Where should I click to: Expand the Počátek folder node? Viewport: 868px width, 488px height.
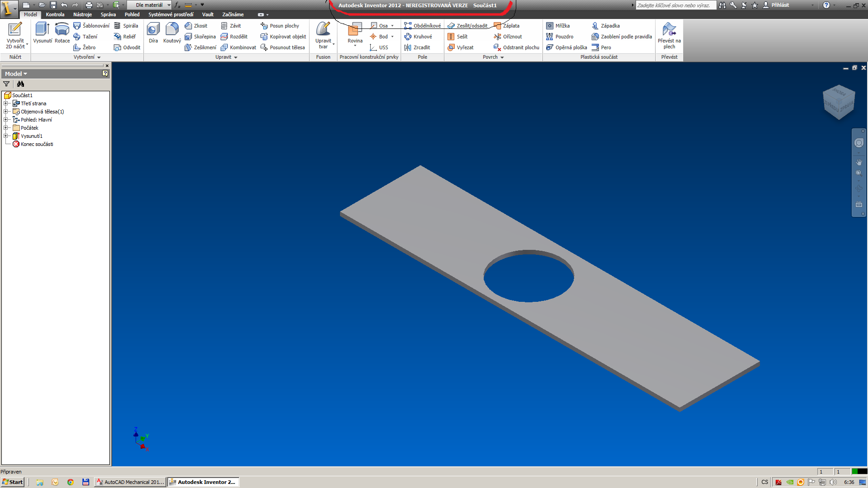(x=6, y=128)
